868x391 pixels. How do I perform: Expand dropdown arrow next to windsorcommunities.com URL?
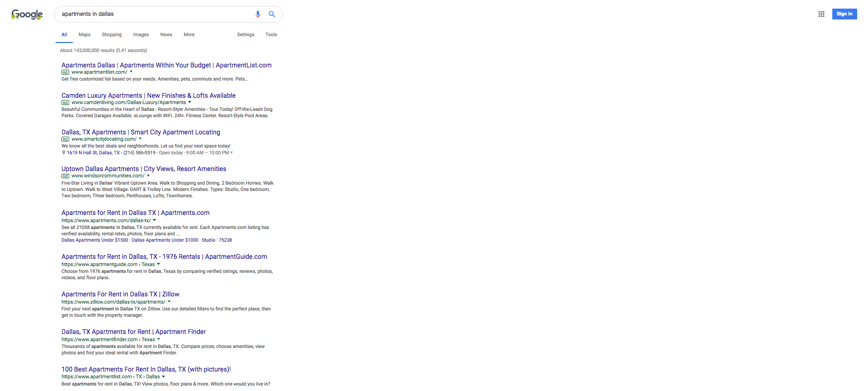[148, 175]
